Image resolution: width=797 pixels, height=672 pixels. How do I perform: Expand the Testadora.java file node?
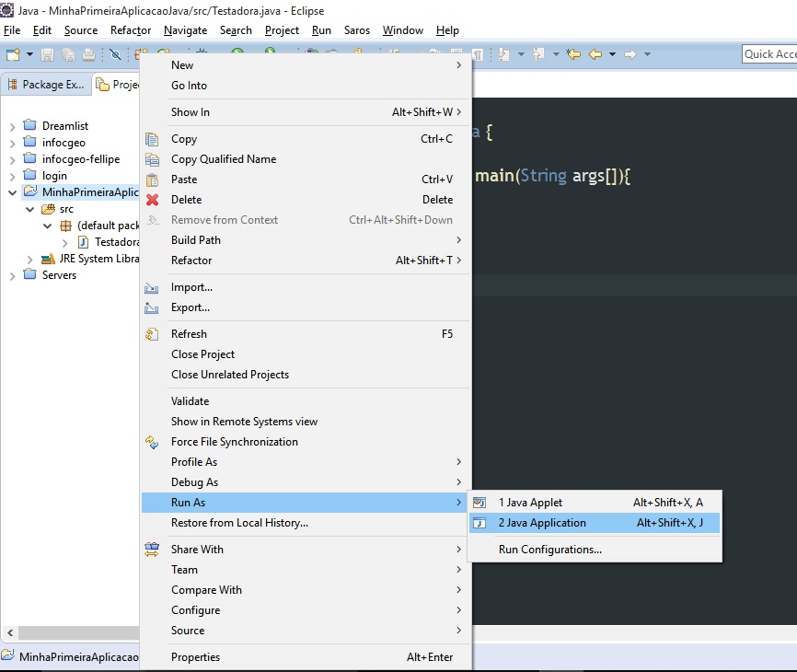(64, 243)
